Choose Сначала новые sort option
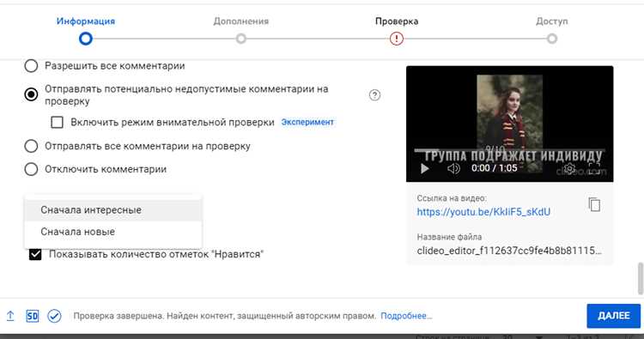 (x=113, y=232)
